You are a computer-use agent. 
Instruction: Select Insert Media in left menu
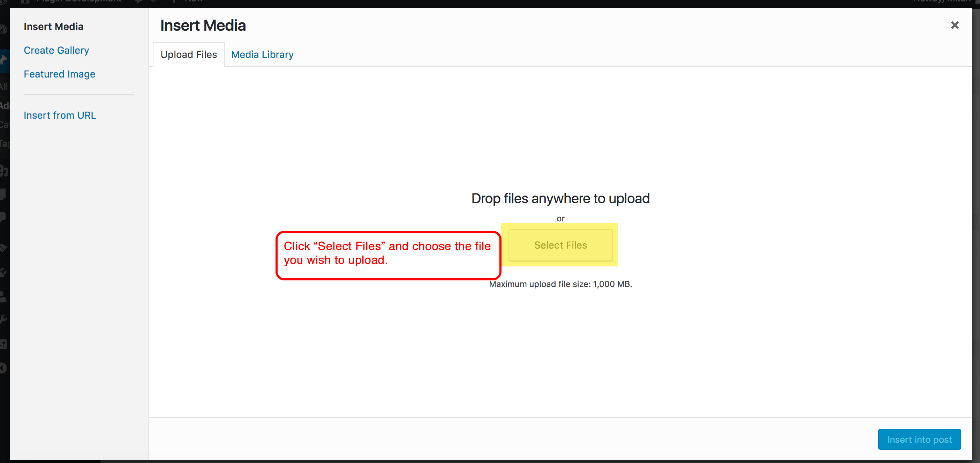(53, 27)
